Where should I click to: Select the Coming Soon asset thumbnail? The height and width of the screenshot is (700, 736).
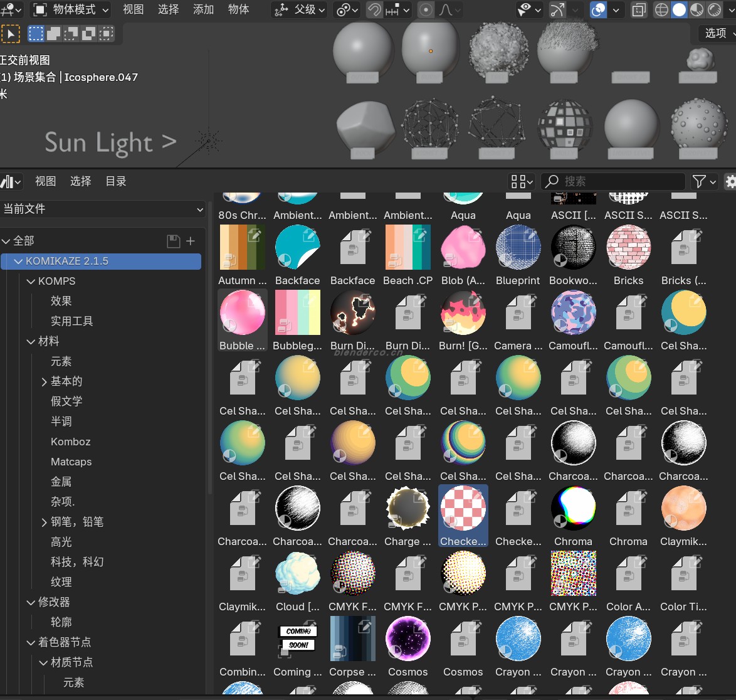click(x=298, y=639)
